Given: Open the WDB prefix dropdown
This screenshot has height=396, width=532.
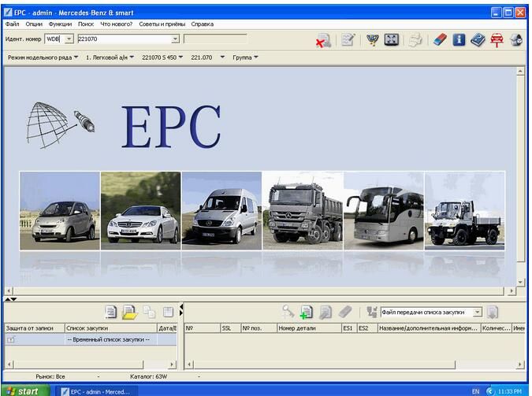Looking at the screenshot, I should point(69,39).
